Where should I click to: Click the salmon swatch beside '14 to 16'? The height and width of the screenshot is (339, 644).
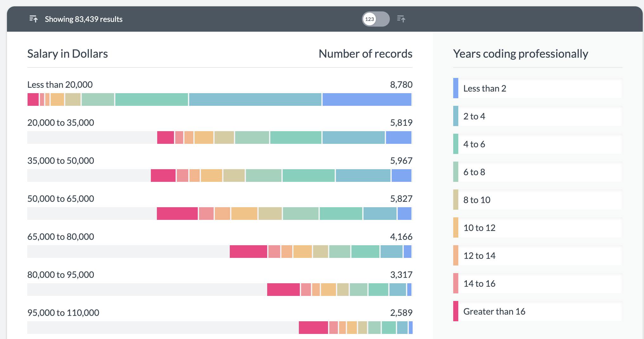click(456, 284)
